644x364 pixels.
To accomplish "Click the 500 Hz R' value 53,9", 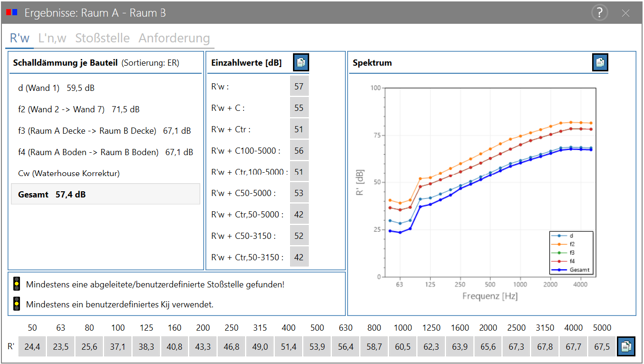I will pos(317,346).
